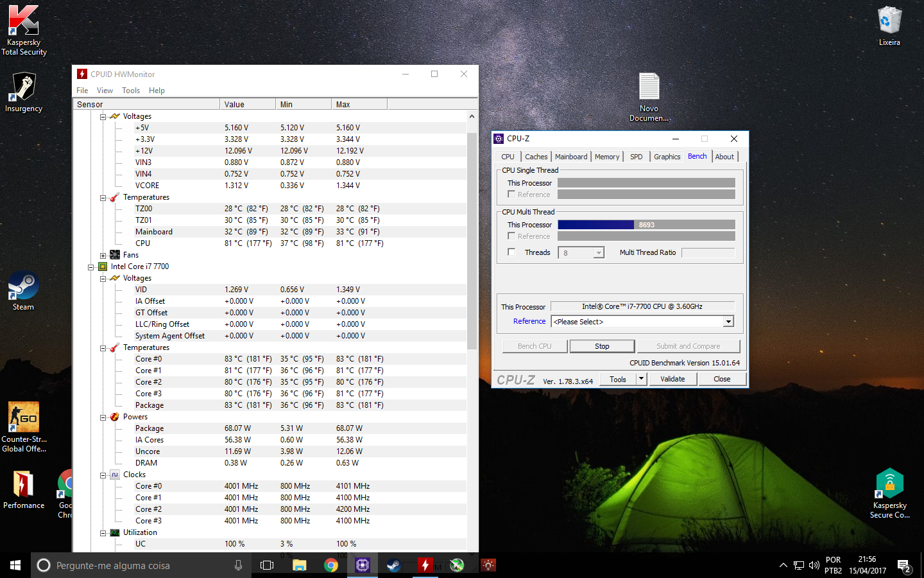Open File Explorer from the taskbar
This screenshot has height=578, width=924.
300,565
